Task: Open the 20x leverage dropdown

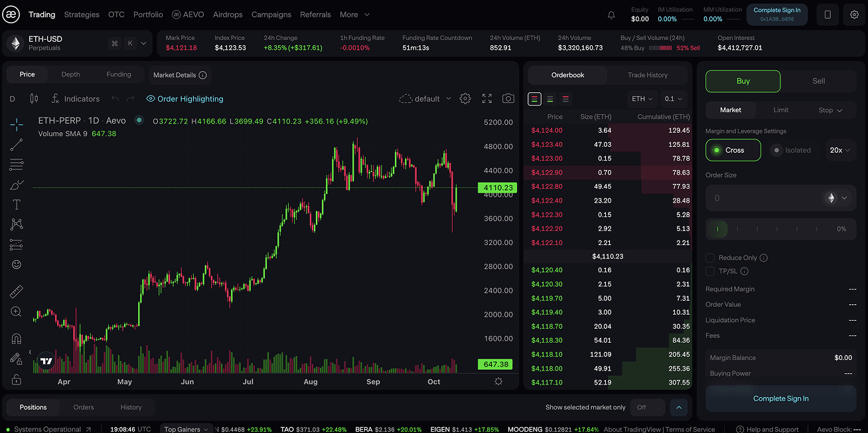Action: 839,150
